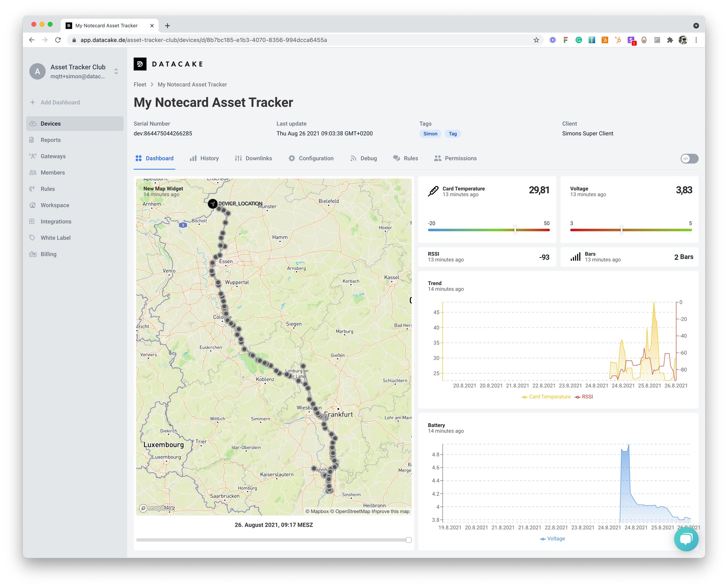Click the Integrations plus-box icon
The image size is (728, 588).
click(x=32, y=222)
